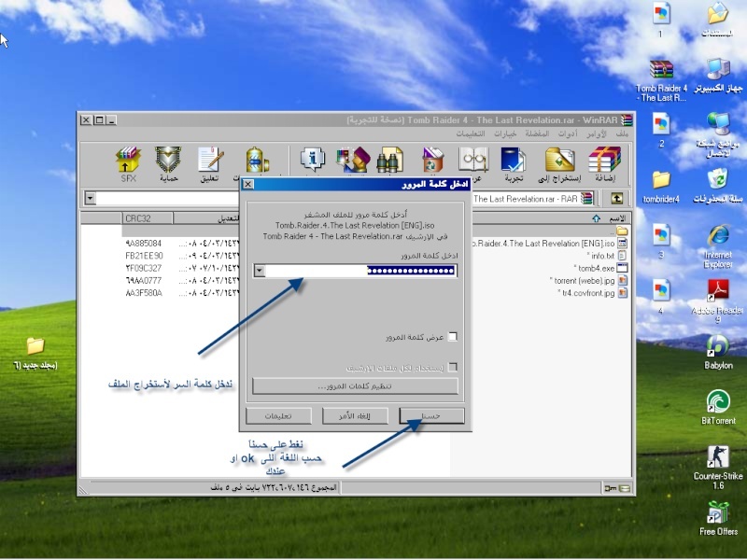Open the password field dropdown arrow
This screenshot has height=560, width=747.
point(260,271)
